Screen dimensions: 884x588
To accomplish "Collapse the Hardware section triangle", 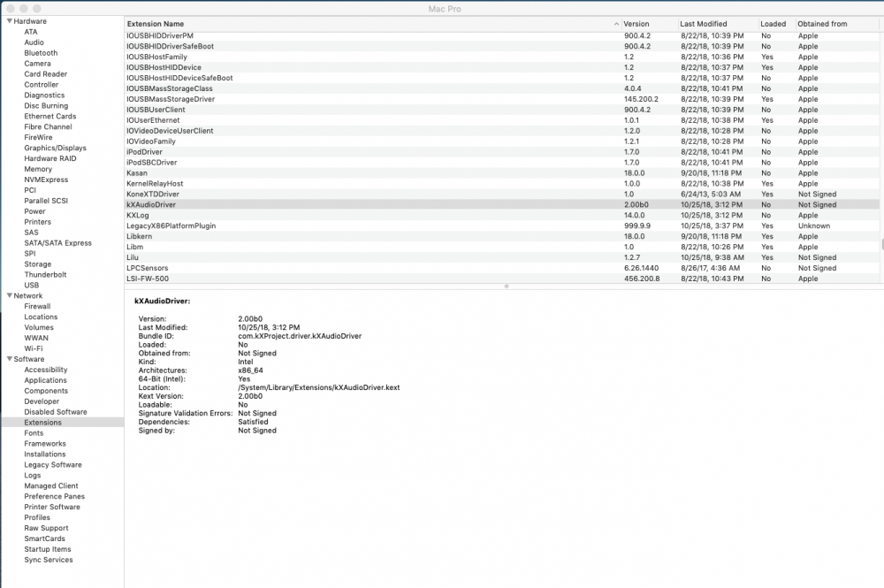I will 9,21.
